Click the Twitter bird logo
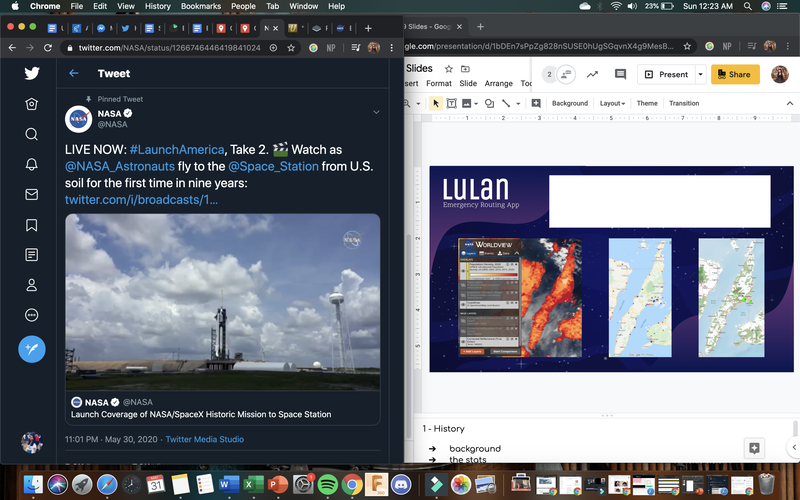800x500 pixels. [x=32, y=73]
